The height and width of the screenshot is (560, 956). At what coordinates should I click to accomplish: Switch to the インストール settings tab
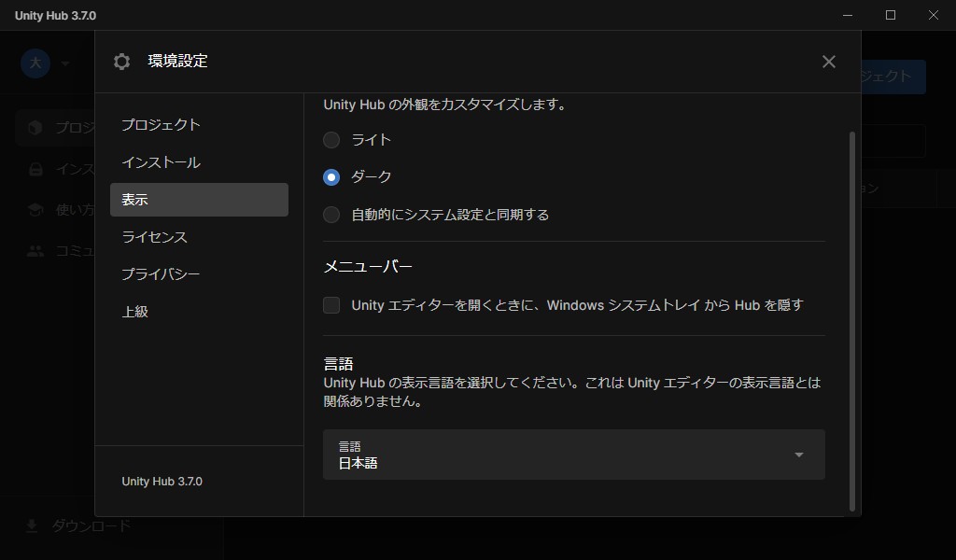pyautogui.click(x=161, y=162)
